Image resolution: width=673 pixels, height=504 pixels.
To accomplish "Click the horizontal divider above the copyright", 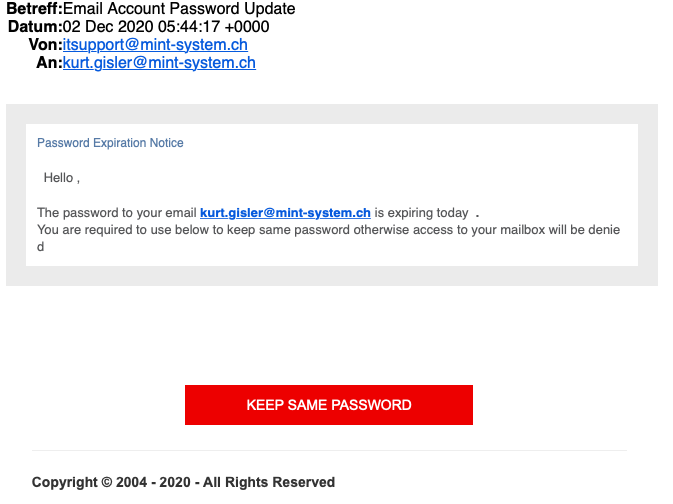I will pos(329,451).
